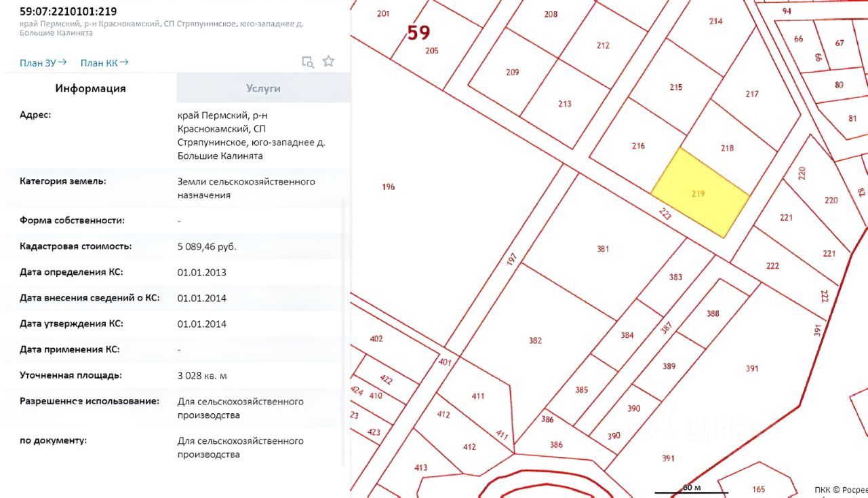Viewport: 868px width, 498px height.
Task: Select parcel 67 on the map
Action: 840,43
